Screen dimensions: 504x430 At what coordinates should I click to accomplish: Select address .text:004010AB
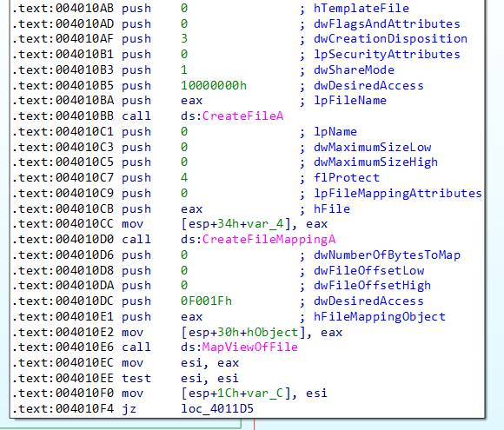63,9
